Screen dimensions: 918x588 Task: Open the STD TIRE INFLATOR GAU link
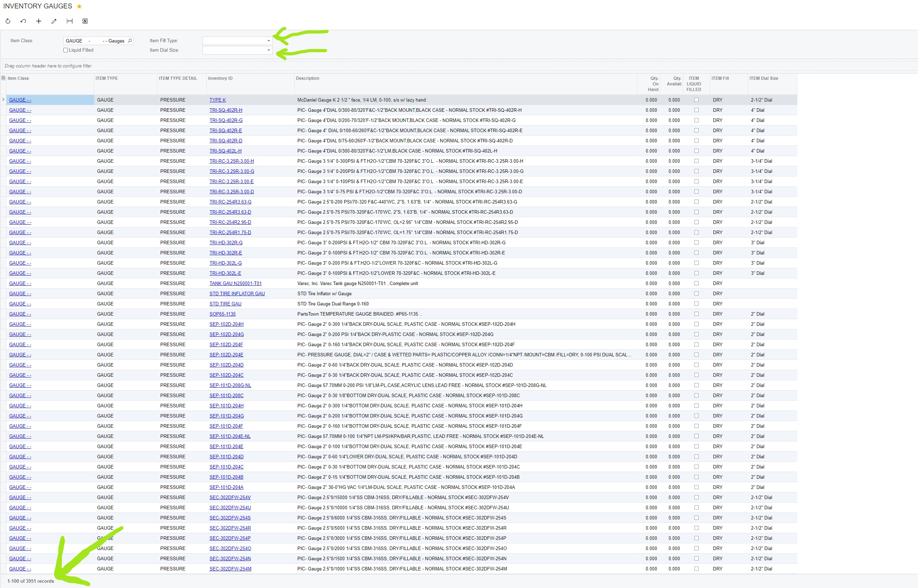click(237, 293)
